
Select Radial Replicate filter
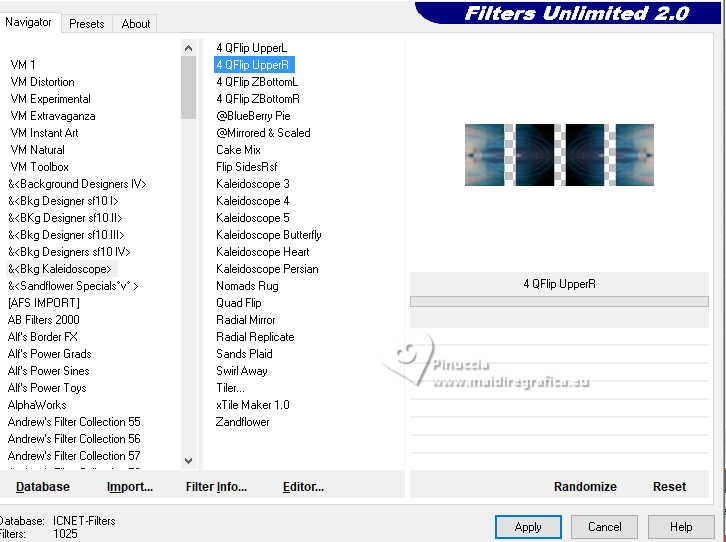255,337
